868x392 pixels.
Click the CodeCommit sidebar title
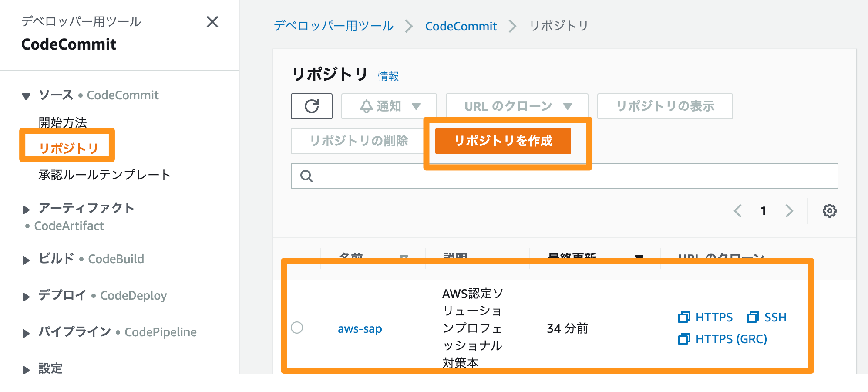69,44
